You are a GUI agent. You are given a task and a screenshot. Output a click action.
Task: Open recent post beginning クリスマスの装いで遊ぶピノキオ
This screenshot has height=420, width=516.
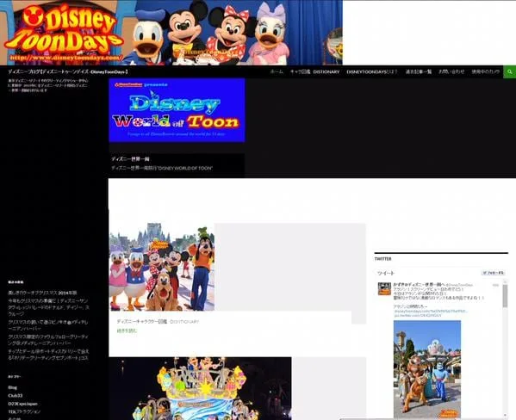point(47,325)
